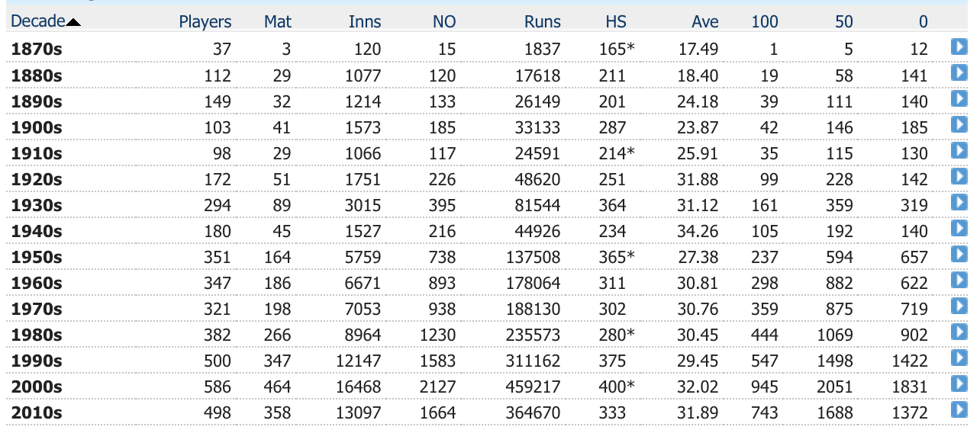Open the details arrow for the 1920s row

(959, 177)
